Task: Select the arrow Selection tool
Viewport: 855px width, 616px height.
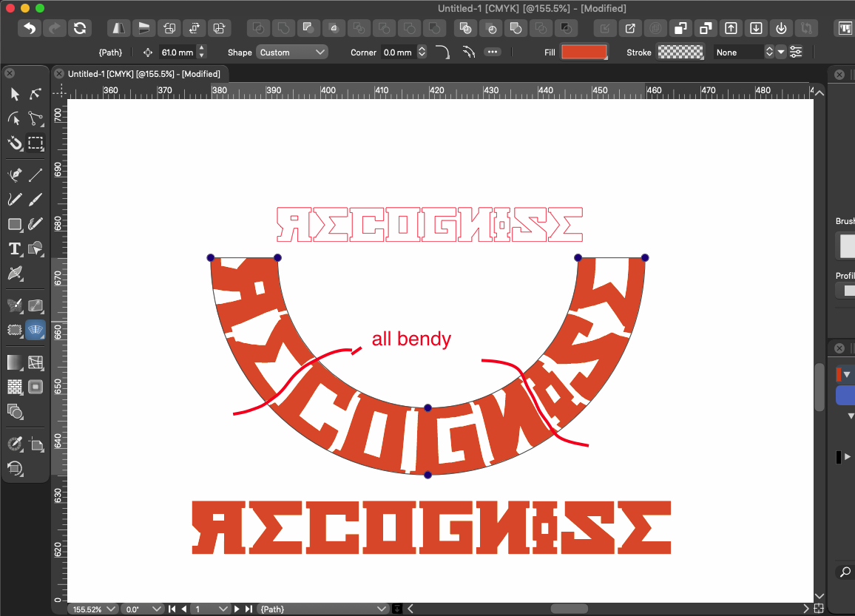Action: tap(15, 94)
